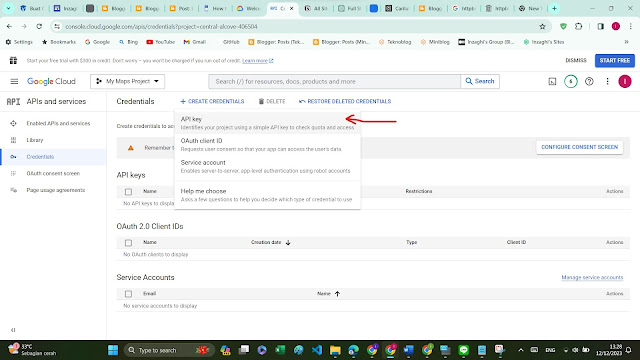The width and height of the screenshot is (640, 360).
Task: Show hidden system tray icons chevron
Action: click(521, 350)
